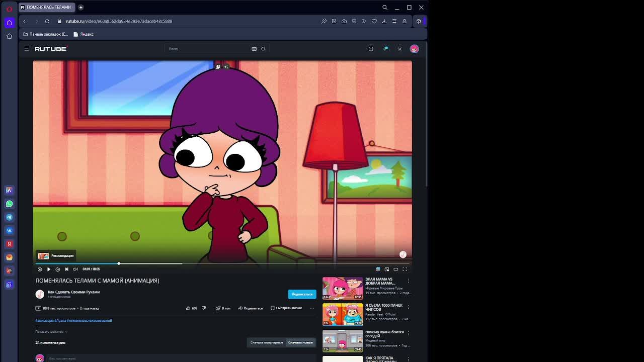The image size is (644, 362).
Task: Switch the Rutube theme with the sun icon
Action: [399, 49]
